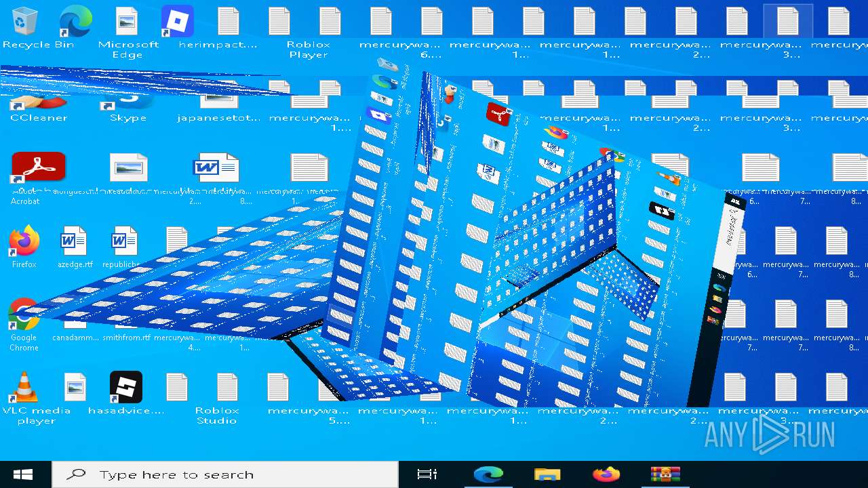Open File Explorer from the taskbar
This screenshot has height=488, width=868.
(x=547, y=474)
